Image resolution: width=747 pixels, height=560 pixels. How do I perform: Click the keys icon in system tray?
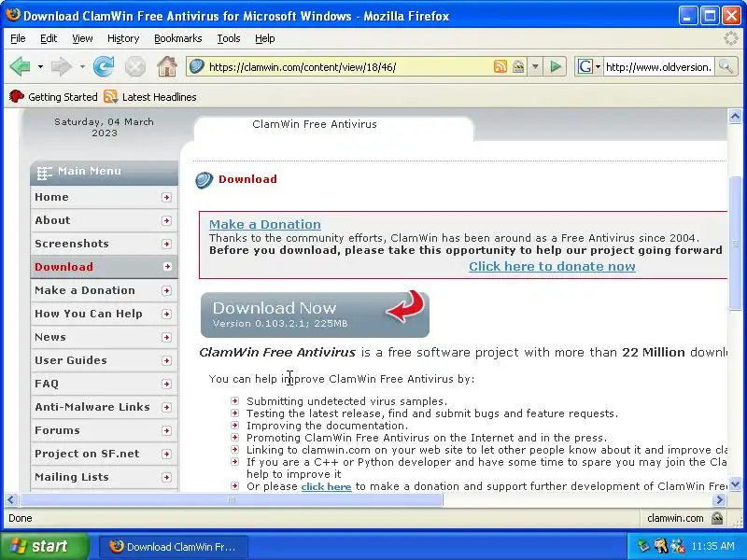660,546
